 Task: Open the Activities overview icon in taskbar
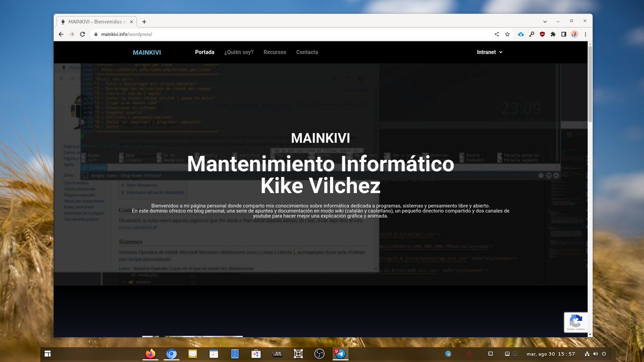click(x=47, y=354)
